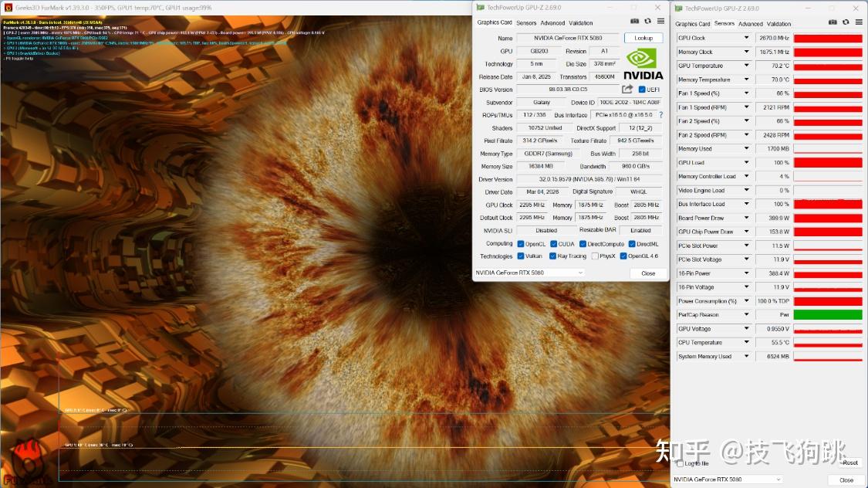868x488 pixels.
Task: Click the GPU name field NVIDIA GeForce RTX 5080
Action: tap(568, 38)
